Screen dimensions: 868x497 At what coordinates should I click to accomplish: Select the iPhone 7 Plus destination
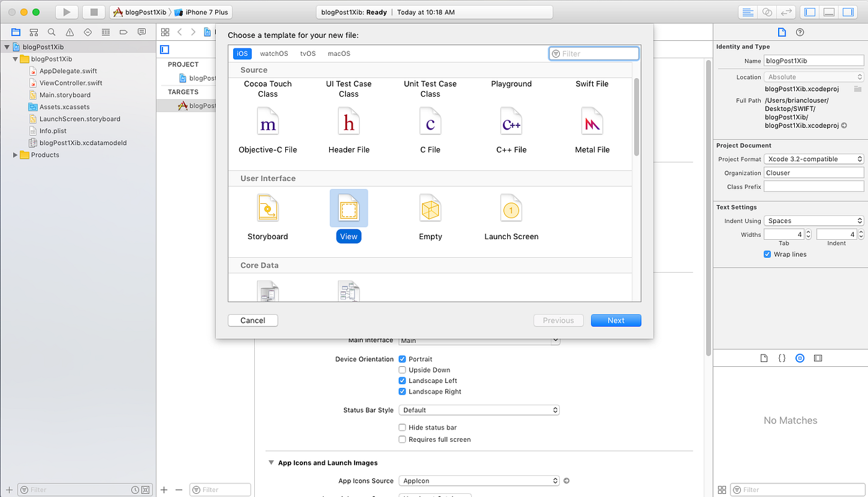click(x=201, y=12)
